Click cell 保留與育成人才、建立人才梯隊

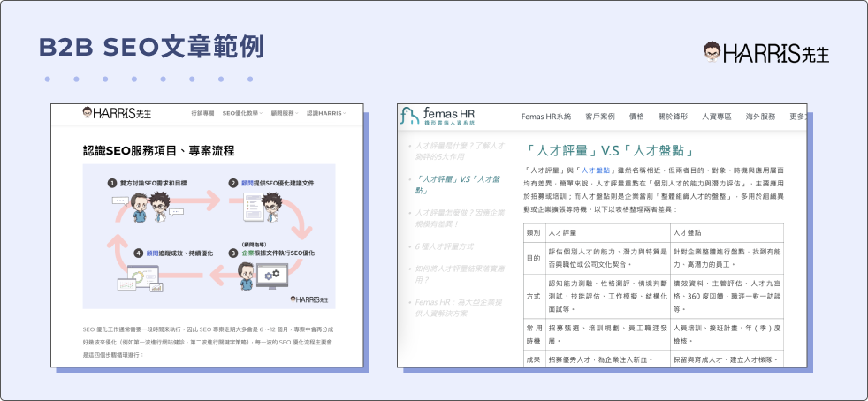(727, 359)
